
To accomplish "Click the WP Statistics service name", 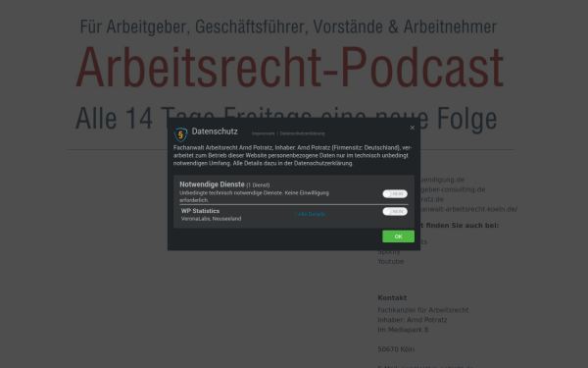I will [x=200, y=211].
